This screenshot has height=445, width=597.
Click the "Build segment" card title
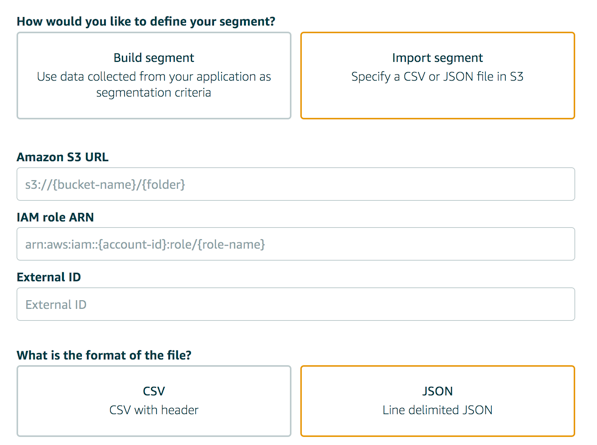click(x=154, y=57)
